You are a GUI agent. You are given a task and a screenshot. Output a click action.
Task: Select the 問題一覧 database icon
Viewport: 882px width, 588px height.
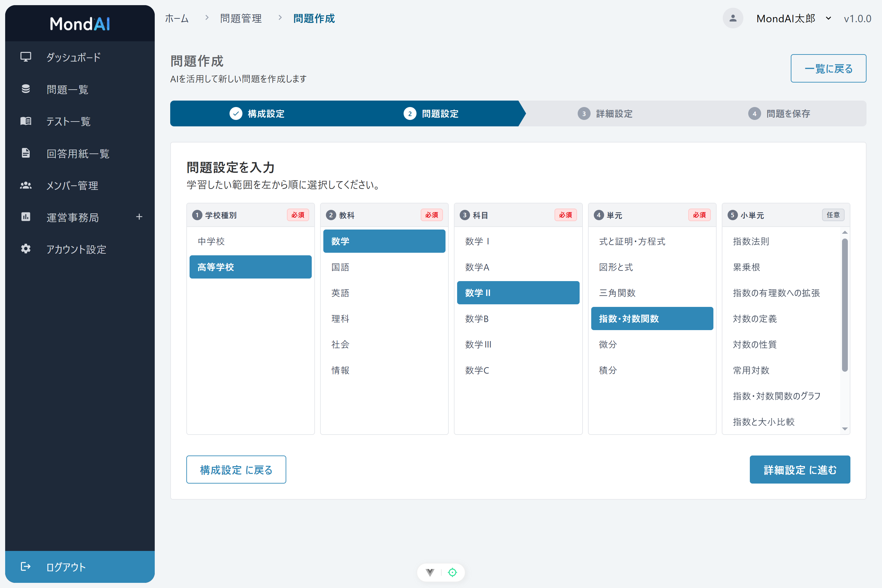tap(25, 89)
